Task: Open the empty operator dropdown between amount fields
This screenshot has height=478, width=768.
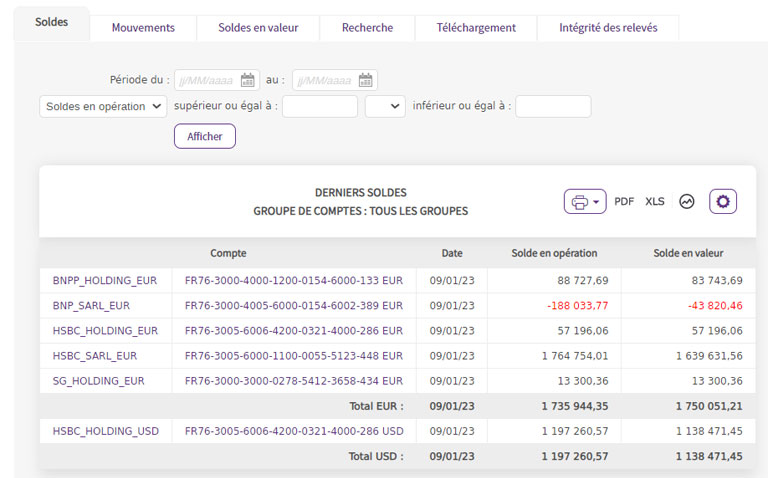Action: [385, 107]
